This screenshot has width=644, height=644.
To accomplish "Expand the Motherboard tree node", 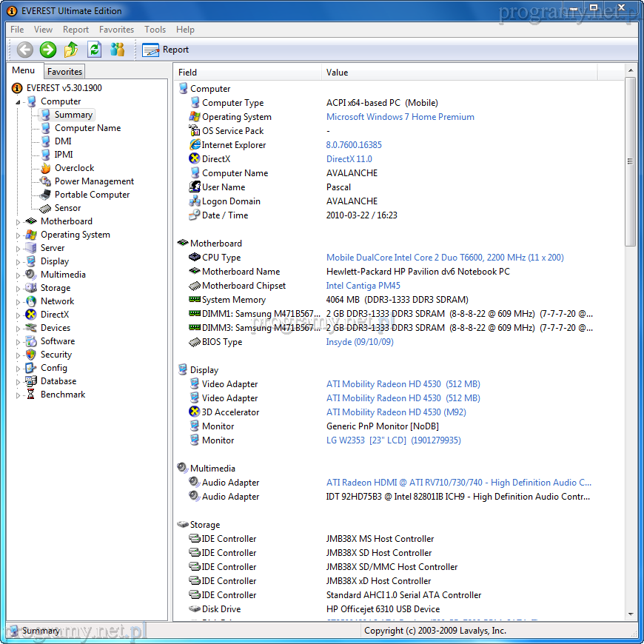I will click(19, 221).
